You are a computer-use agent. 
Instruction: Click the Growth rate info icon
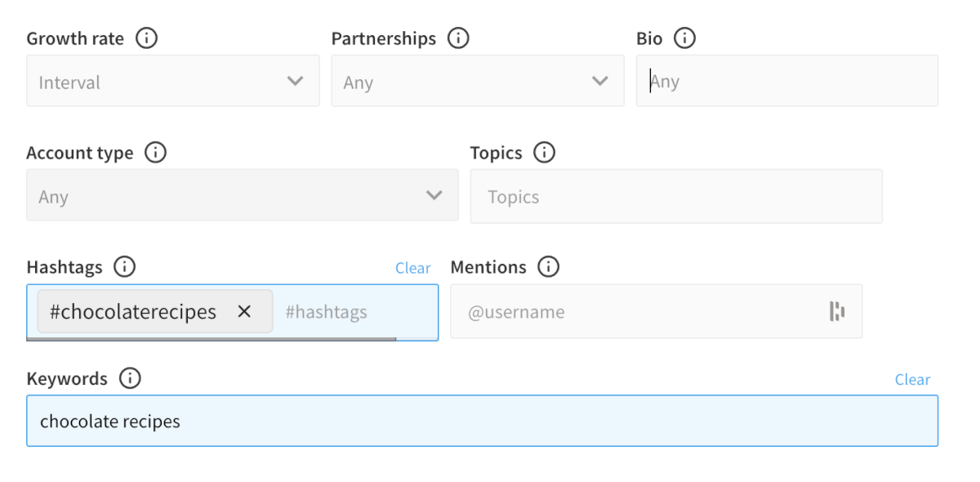pos(146,38)
